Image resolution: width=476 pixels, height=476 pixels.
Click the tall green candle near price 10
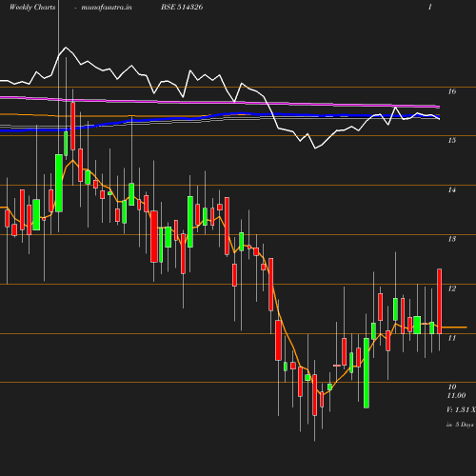367,373
